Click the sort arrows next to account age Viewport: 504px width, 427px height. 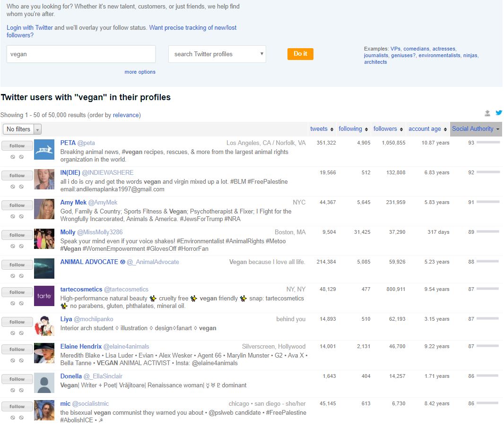tap(445, 129)
